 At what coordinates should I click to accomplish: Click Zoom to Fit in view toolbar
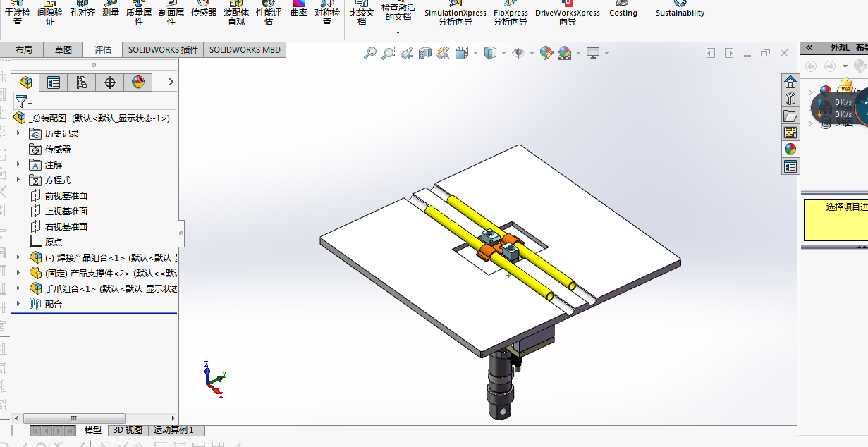tap(369, 53)
